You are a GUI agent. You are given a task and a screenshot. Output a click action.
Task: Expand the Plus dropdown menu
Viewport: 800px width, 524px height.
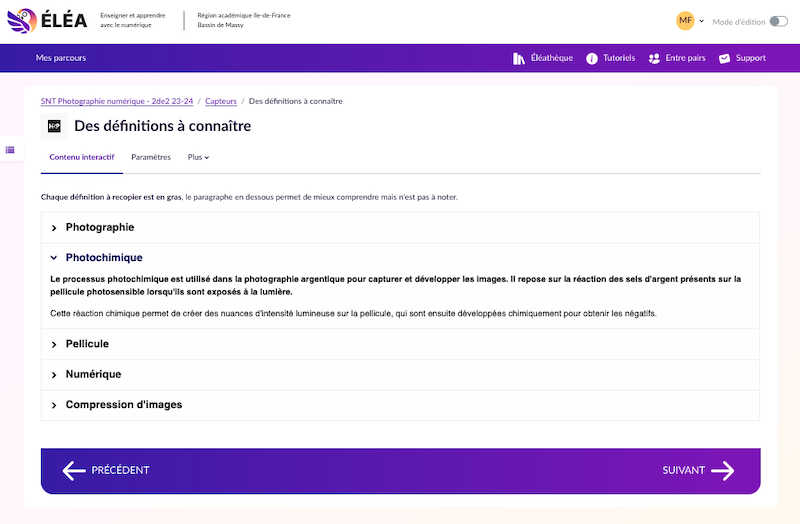click(198, 157)
